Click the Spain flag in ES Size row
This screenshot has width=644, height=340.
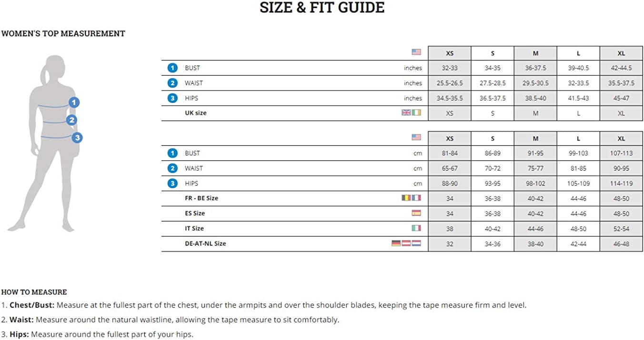coord(416,213)
